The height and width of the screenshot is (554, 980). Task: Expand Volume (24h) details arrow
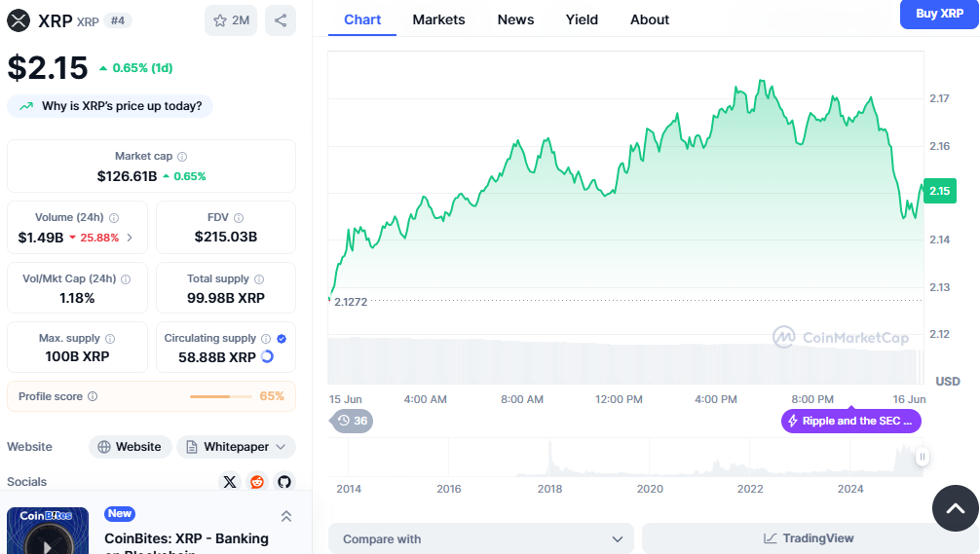point(130,238)
